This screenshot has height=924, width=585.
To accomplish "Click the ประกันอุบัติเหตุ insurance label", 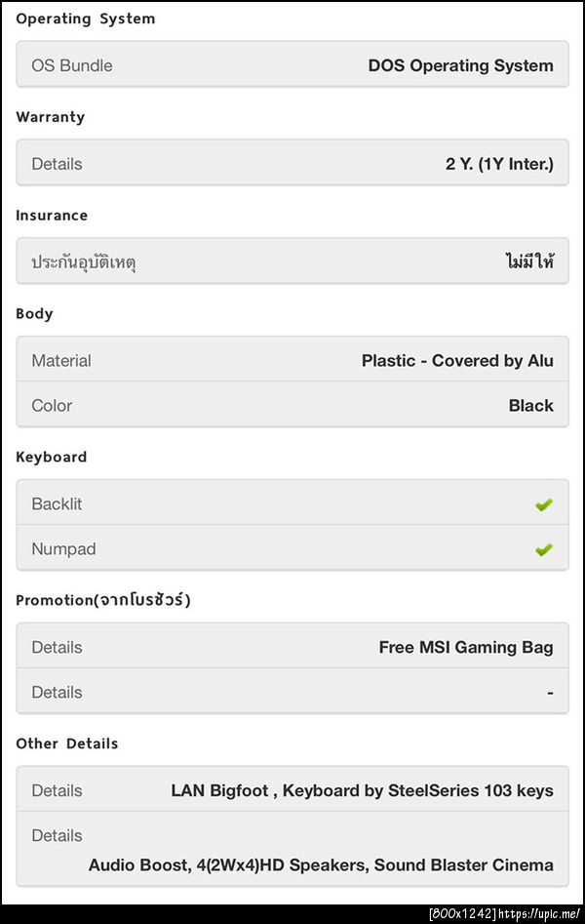I will (x=83, y=262).
